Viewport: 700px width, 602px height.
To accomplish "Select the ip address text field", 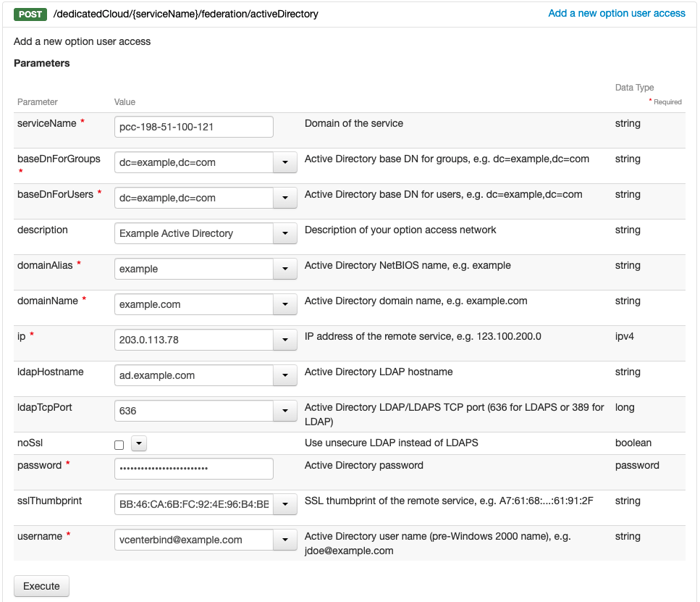I will [194, 340].
